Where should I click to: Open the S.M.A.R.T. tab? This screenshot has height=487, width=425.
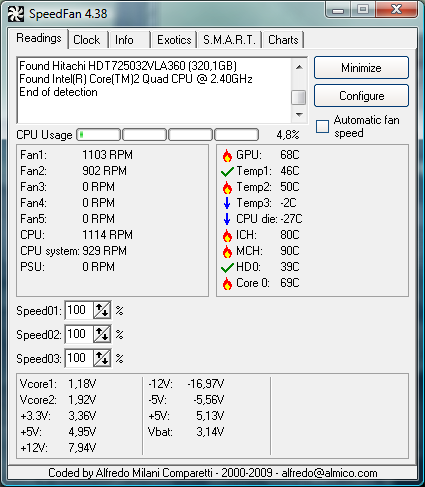229,40
